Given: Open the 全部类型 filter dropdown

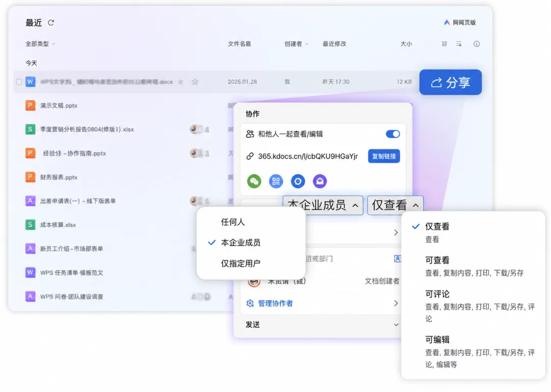Looking at the screenshot, I should click(x=40, y=44).
